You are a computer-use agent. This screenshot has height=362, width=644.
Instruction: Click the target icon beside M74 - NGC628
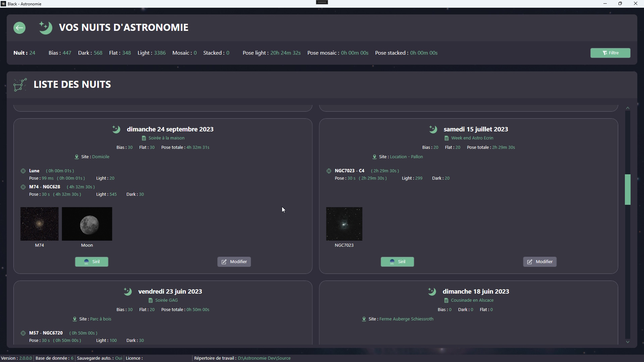point(23,187)
